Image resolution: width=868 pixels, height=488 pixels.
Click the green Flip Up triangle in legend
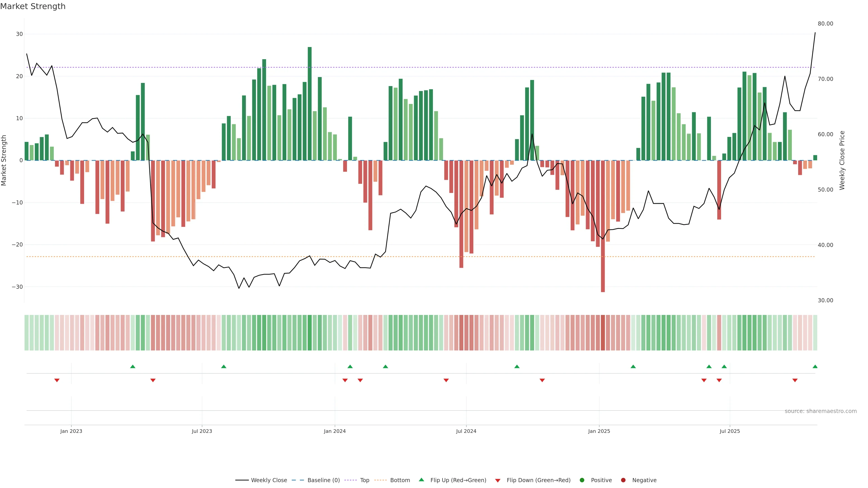(x=421, y=480)
